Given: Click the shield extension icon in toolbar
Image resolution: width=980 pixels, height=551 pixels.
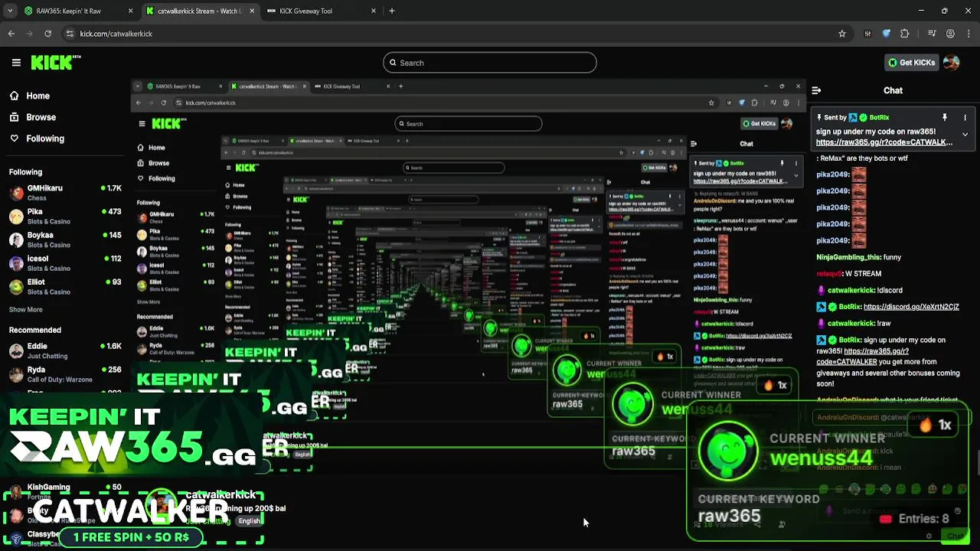Looking at the screenshot, I should [887, 34].
